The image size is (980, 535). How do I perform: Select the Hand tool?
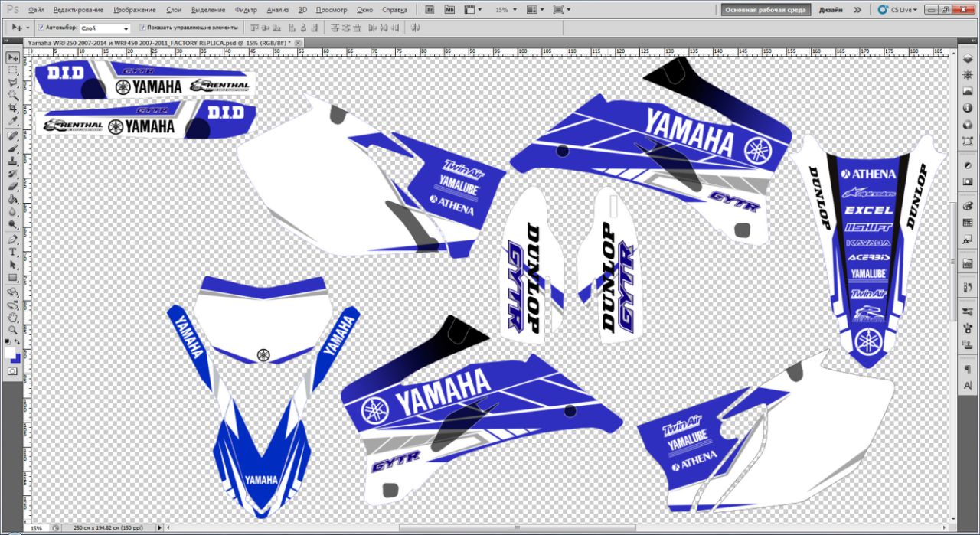pos(13,317)
